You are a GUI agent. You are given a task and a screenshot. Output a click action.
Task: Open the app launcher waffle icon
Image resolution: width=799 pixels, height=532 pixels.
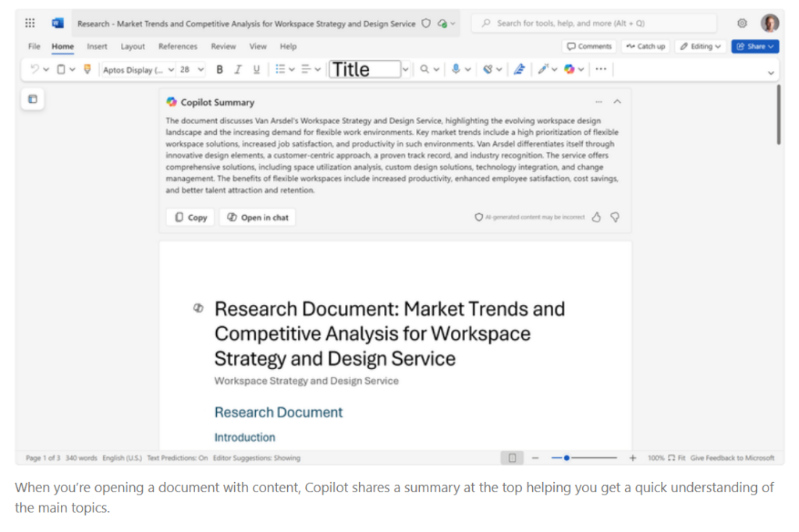tap(30, 23)
